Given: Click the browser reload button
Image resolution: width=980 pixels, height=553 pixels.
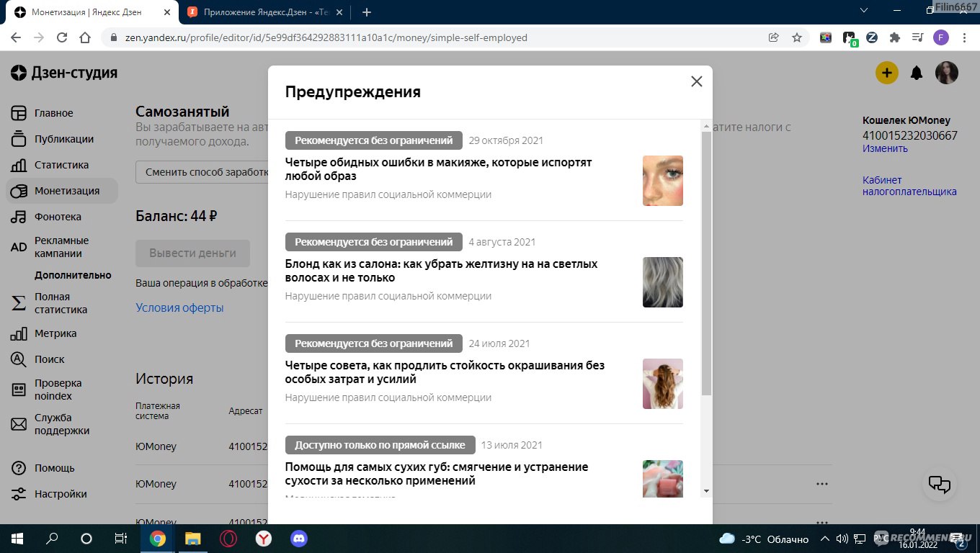Looking at the screenshot, I should tap(62, 37).
